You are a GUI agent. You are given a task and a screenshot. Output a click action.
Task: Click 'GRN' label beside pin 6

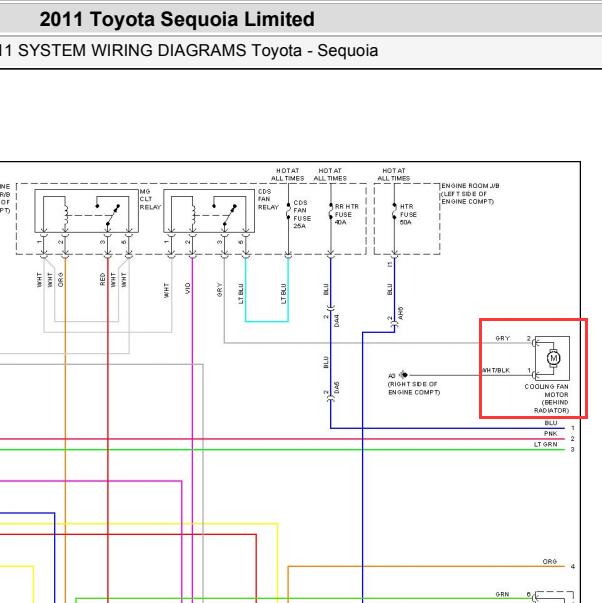502,594
